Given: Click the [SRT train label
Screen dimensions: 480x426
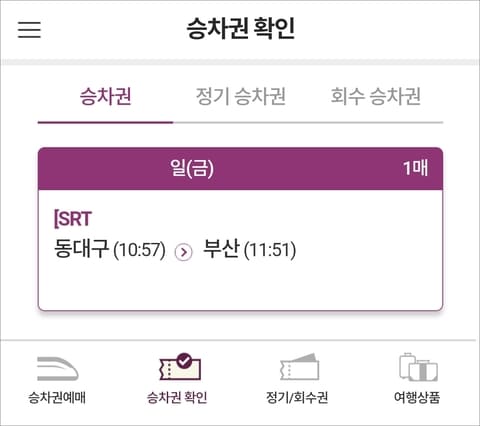Looking at the screenshot, I should click(x=73, y=219).
